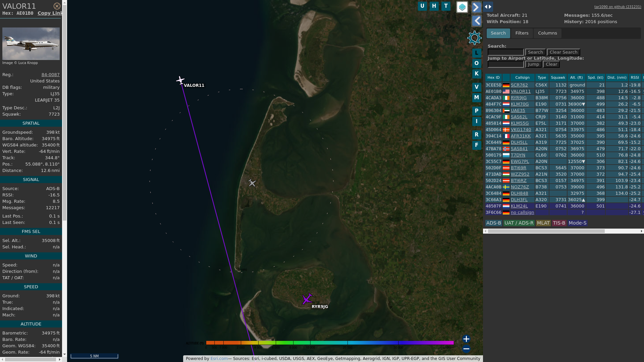644x362 pixels.
Task: Click the U map toggle button
Action: pos(422,6)
